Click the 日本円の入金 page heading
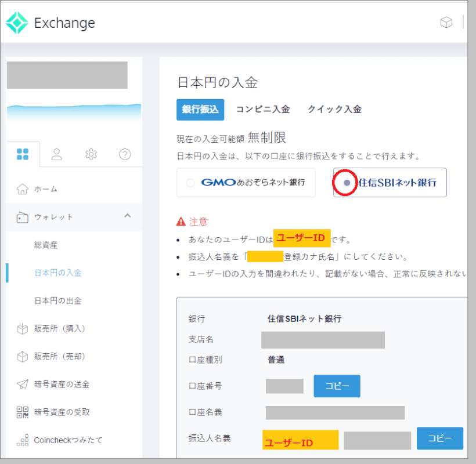The image size is (476, 464). [x=218, y=83]
